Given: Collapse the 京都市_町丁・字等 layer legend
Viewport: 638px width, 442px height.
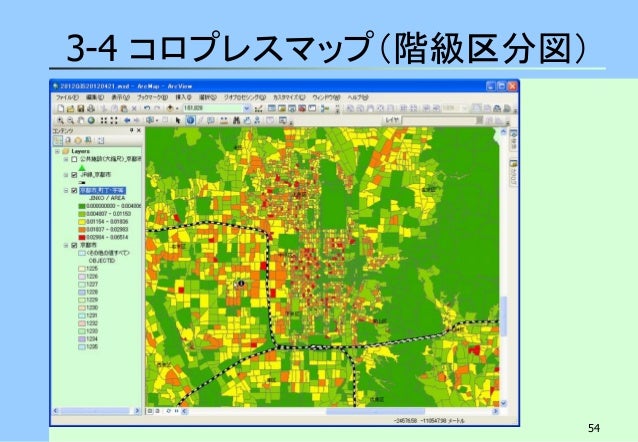Looking at the screenshot, I should [66, 190].
